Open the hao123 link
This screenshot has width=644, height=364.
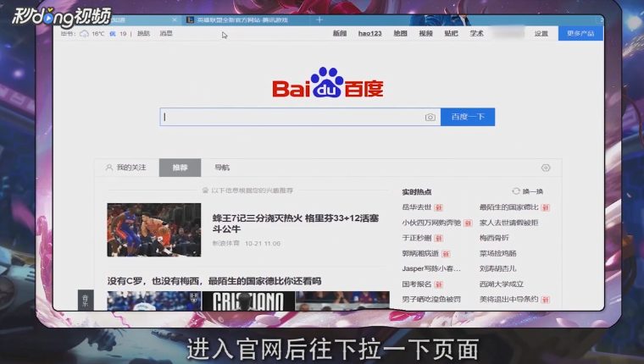tap(369, 33)
